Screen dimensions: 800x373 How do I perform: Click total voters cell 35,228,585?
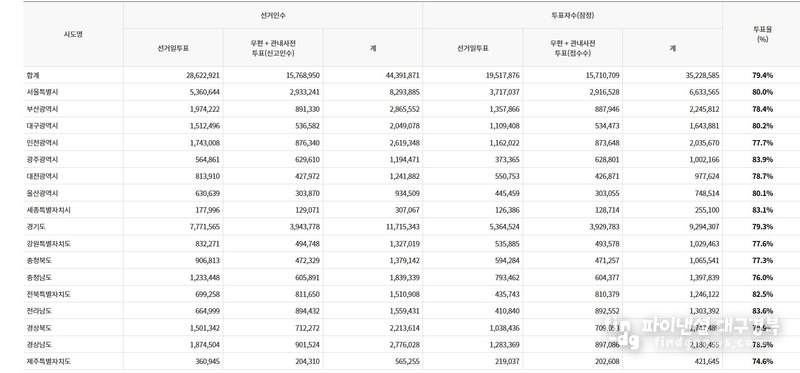click(x=703, y=75)
